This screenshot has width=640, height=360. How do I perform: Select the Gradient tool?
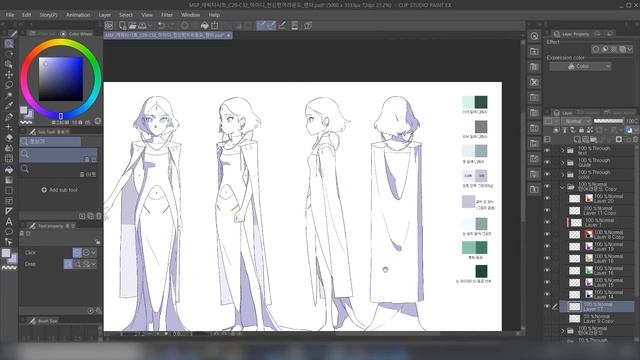9,180
